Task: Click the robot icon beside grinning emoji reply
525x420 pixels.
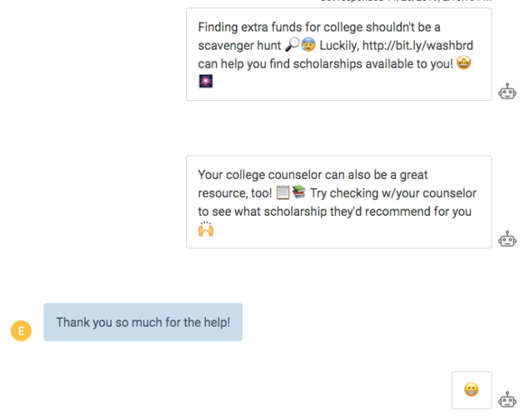Action: [x=507, y=399]
